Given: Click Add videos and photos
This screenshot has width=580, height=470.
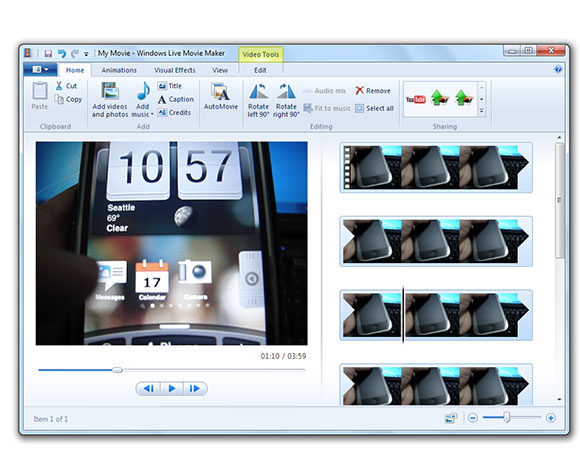Looking at the screenshot, I should [110, 100].
